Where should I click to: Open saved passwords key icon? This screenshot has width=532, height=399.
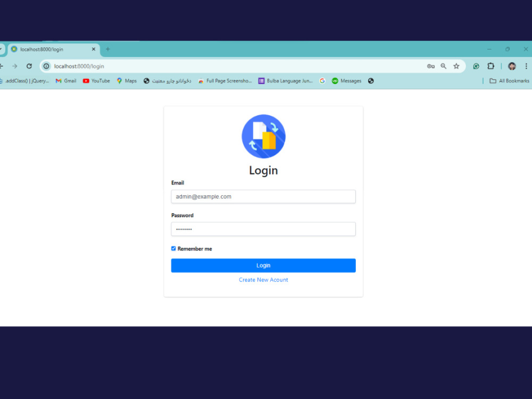click(430, 66)
